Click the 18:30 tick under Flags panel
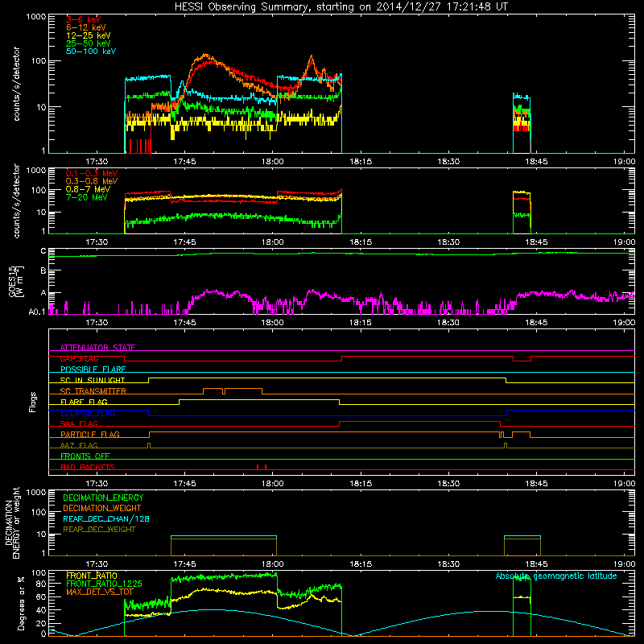 pyautogui.click(x=448, y=484)
